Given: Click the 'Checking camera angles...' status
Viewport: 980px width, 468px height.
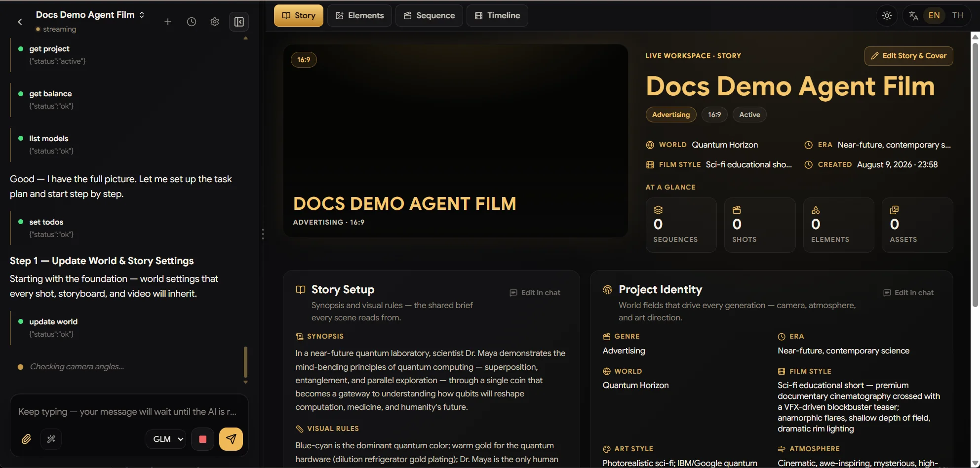Looking at the screenshot, I should coord(77,367).
